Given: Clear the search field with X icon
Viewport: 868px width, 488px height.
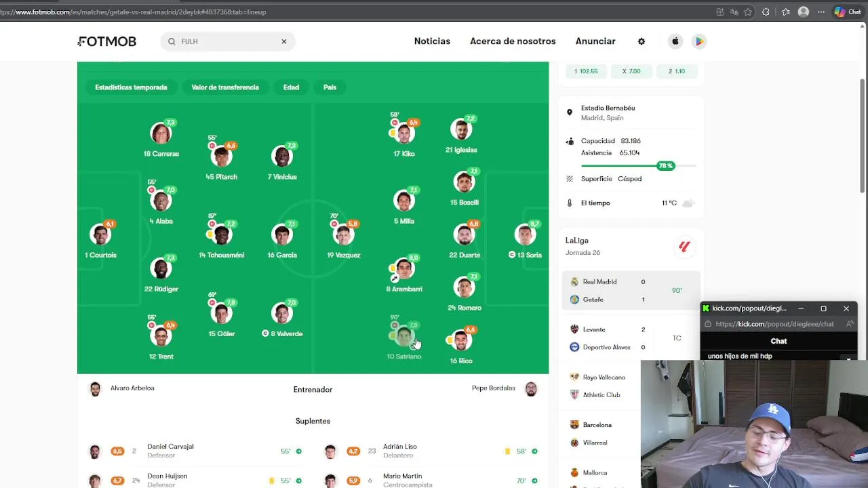Looking at the screenshot, I should [284, 41].
